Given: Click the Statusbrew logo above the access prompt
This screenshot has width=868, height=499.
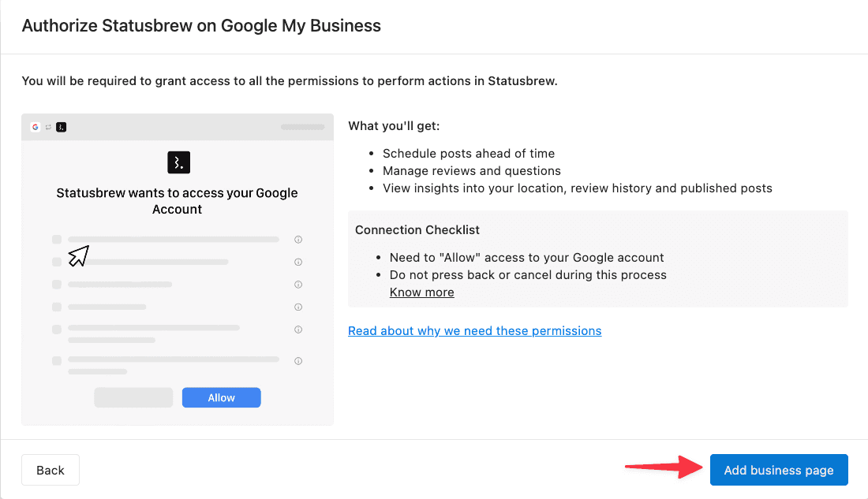Looking at the screenshot, I should pyautogui.click(x=179, y=162).
